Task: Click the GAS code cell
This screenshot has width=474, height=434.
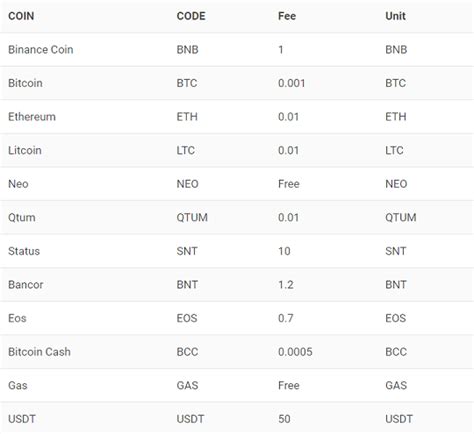Action: [x=187, y=386]
